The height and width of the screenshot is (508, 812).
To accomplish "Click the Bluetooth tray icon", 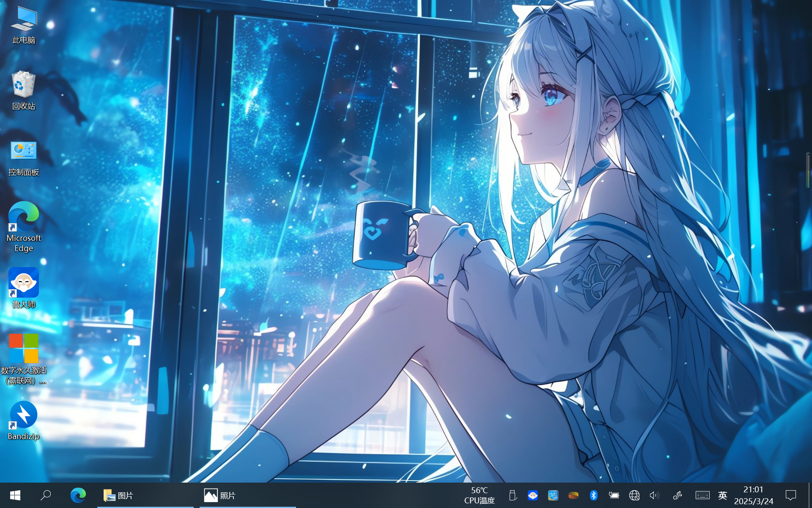I will tap(594, 495).
